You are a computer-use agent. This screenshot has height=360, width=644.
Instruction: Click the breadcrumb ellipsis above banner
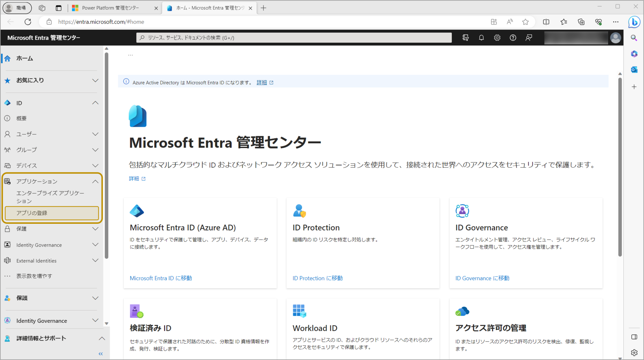click(x=130, y=55)
